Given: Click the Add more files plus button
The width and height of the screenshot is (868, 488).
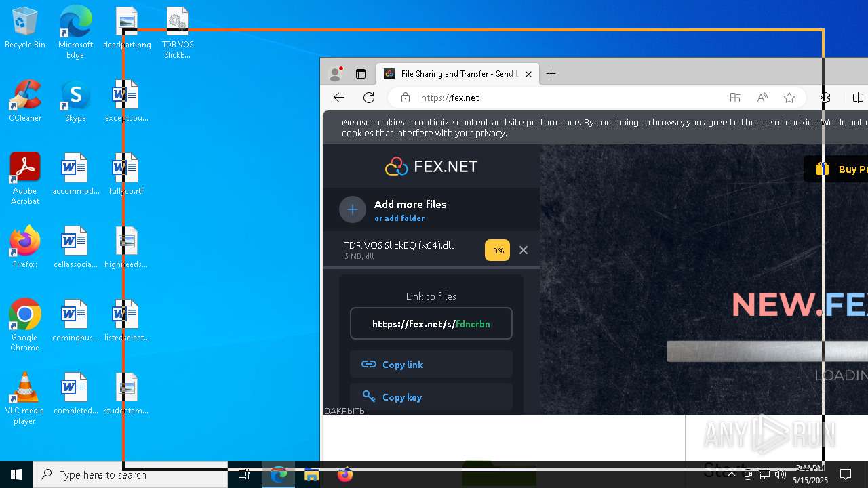Looking at the screenshot, I should (x=353, y=209).
